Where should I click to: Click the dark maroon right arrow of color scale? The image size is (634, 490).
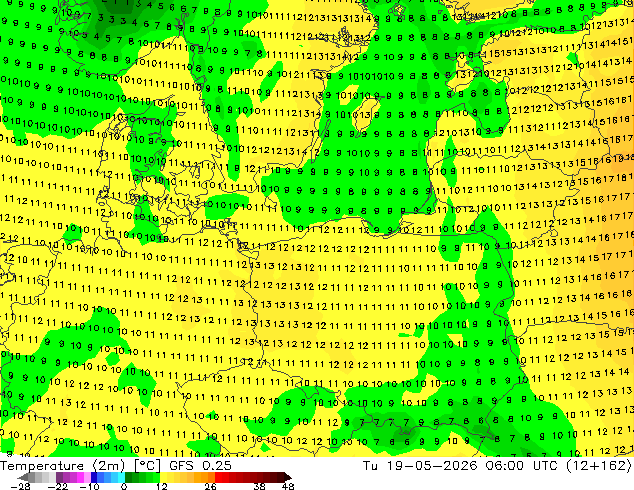[x=287, y=477]
